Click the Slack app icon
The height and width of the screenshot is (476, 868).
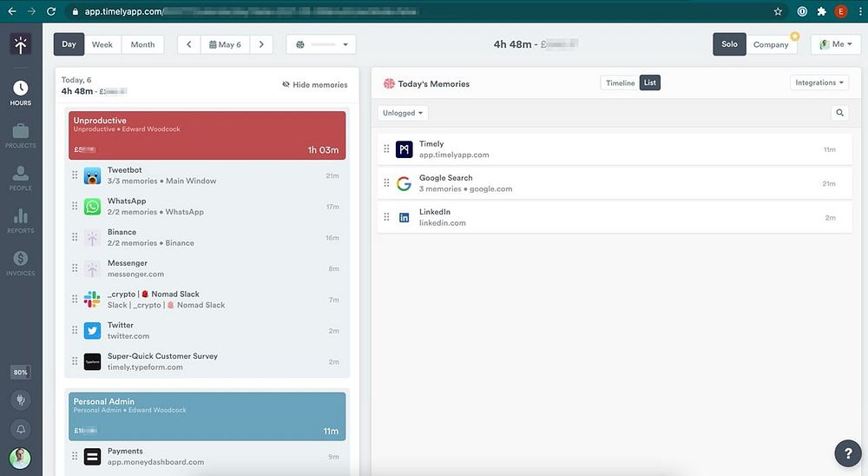(93, 300)
